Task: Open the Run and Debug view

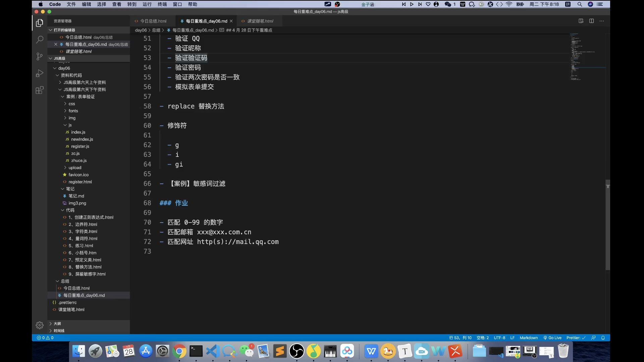Action: pyautogui.click(x=40, y=73)
